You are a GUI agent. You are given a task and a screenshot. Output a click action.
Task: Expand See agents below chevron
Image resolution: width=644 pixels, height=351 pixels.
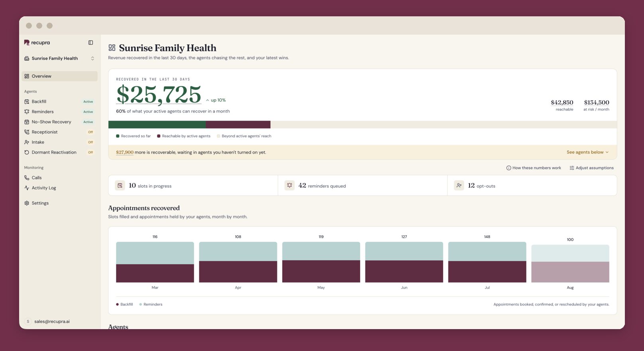click(607, 152)
